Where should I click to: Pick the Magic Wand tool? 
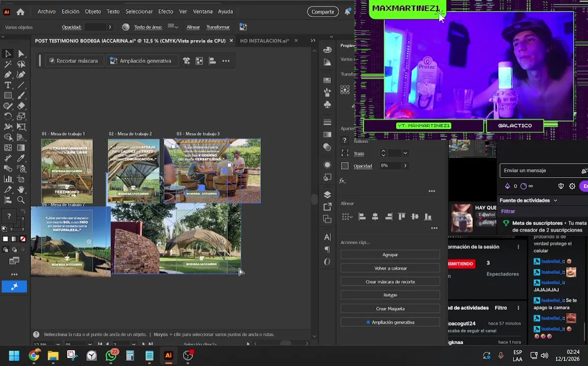(x=8, y=64)
